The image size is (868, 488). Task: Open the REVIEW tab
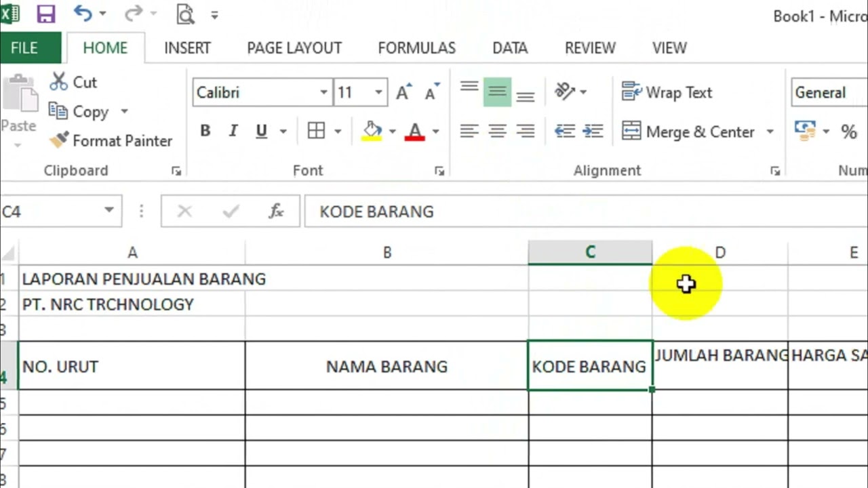[590, 48]
